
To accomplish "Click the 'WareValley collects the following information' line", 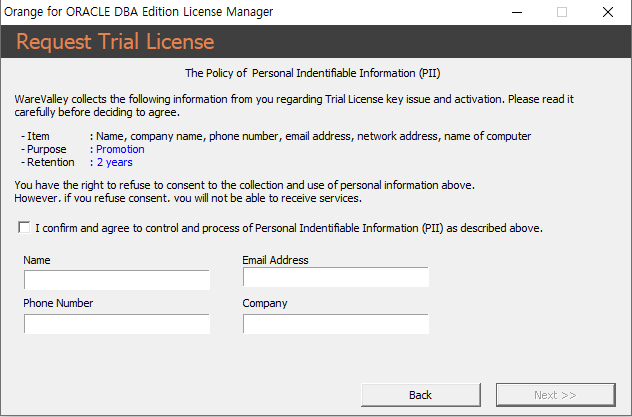I will (294, 99).
